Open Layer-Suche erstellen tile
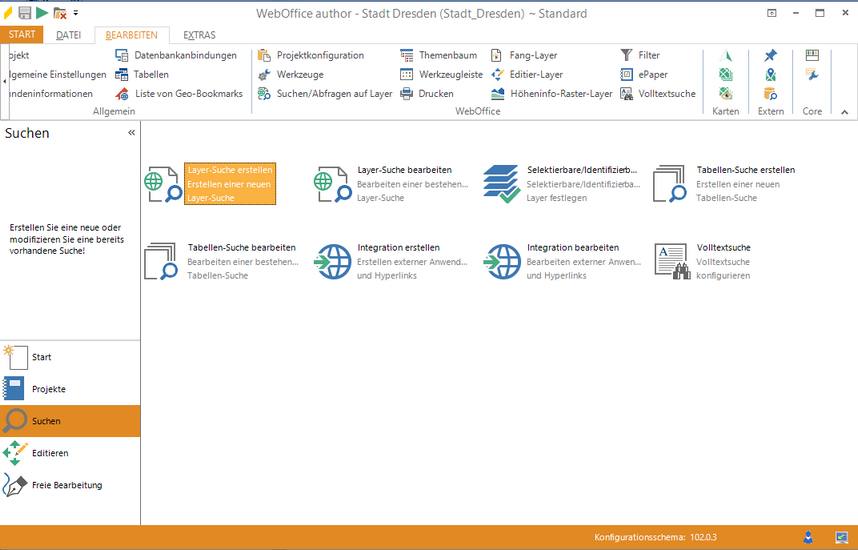Screen dimensions: 858x550 [228, 184]
